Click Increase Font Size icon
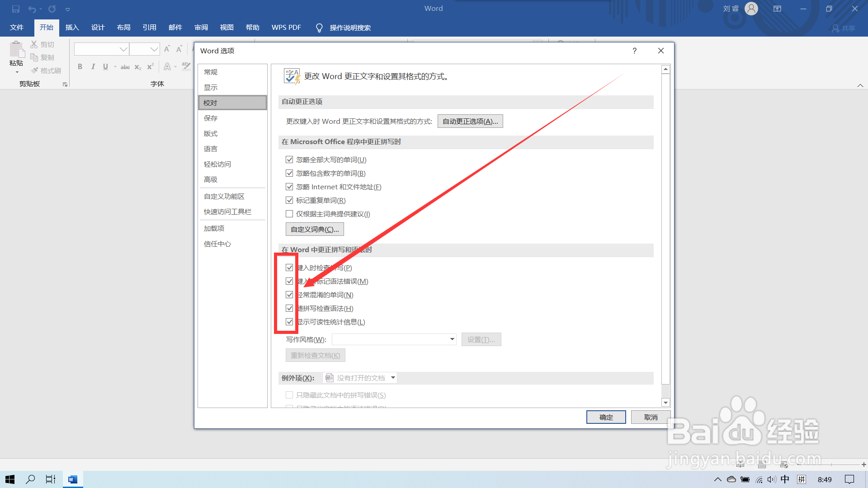Screen dimensions: 868x488 (167, 49)
